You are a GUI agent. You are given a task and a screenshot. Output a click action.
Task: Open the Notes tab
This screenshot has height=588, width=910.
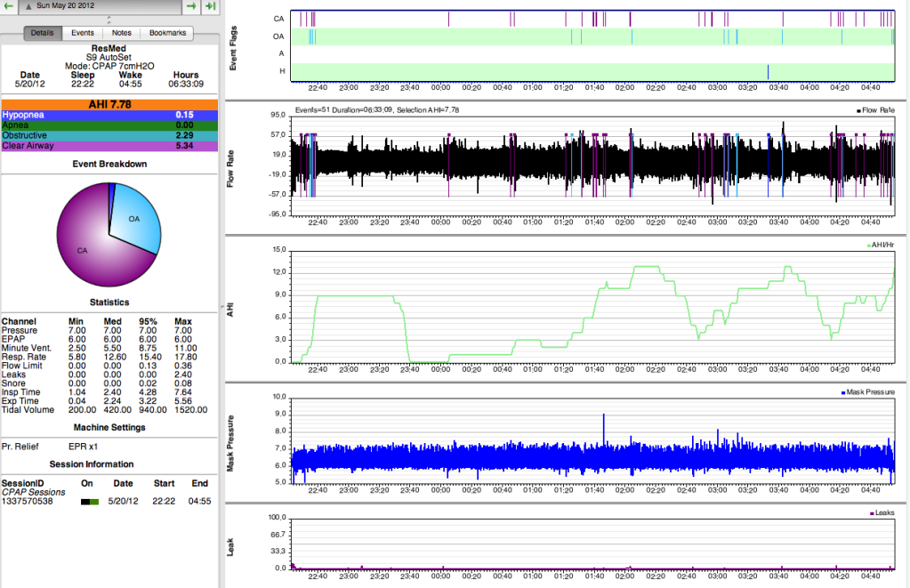coord(122,33)
